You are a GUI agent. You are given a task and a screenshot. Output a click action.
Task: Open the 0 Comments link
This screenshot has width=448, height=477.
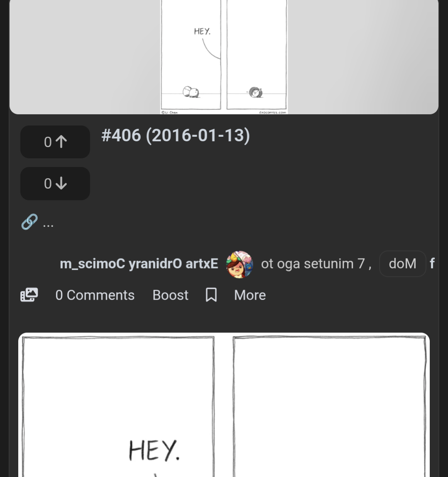[x=95, y=295]
